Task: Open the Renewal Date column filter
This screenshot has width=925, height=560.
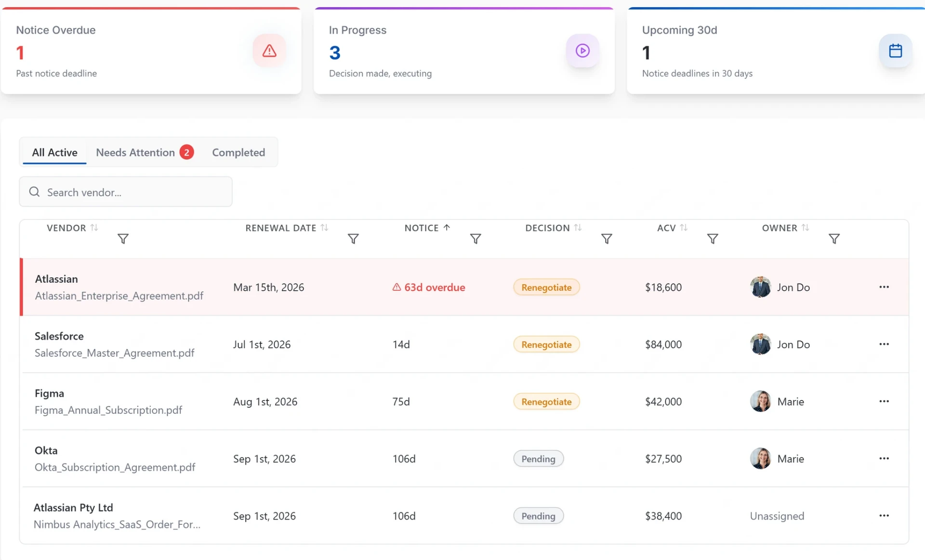Action: [x=353, y=239]
